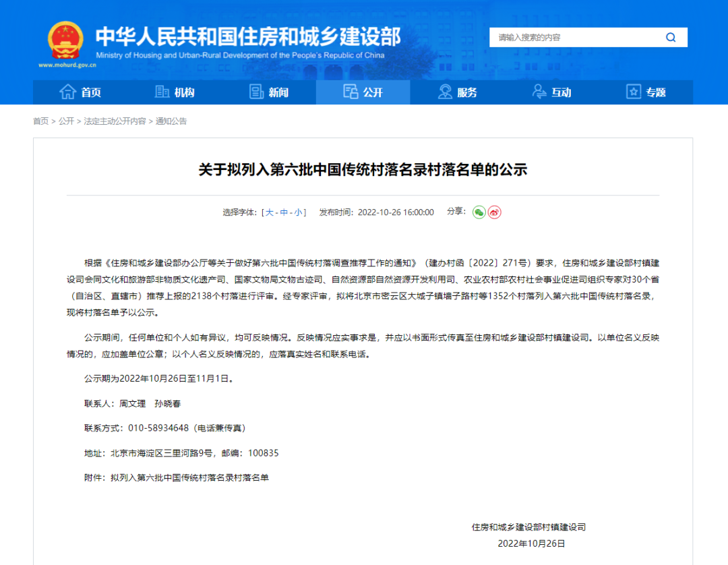This screenshot has height=565, width=728.
Task: Click the home icon beside 首页
Action: (67, 92)
